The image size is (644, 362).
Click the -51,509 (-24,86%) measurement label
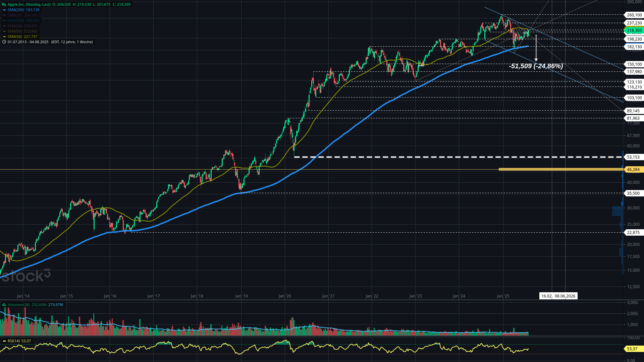536,66
